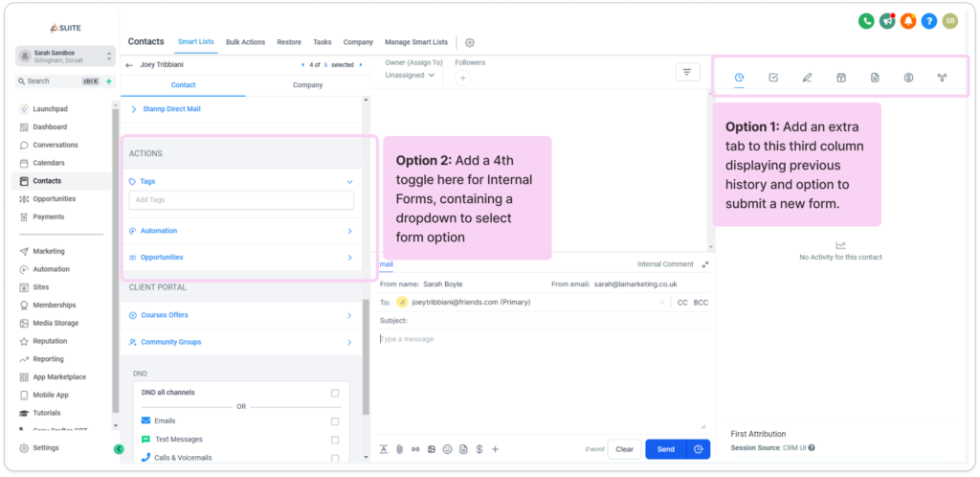Go to the next selected contact arrow

(x=361, y=64)
